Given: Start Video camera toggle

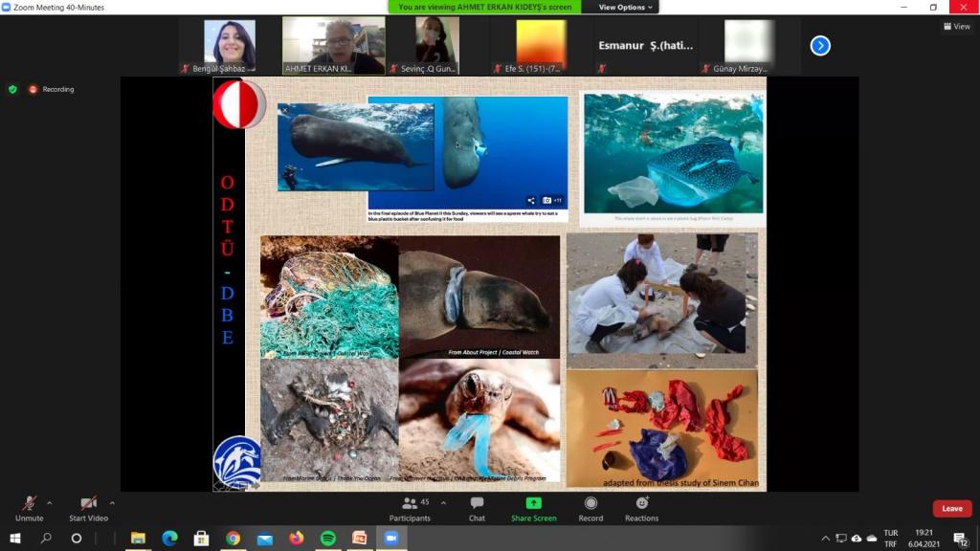Looking at the screenshot, I should click(x=88, y=509).
